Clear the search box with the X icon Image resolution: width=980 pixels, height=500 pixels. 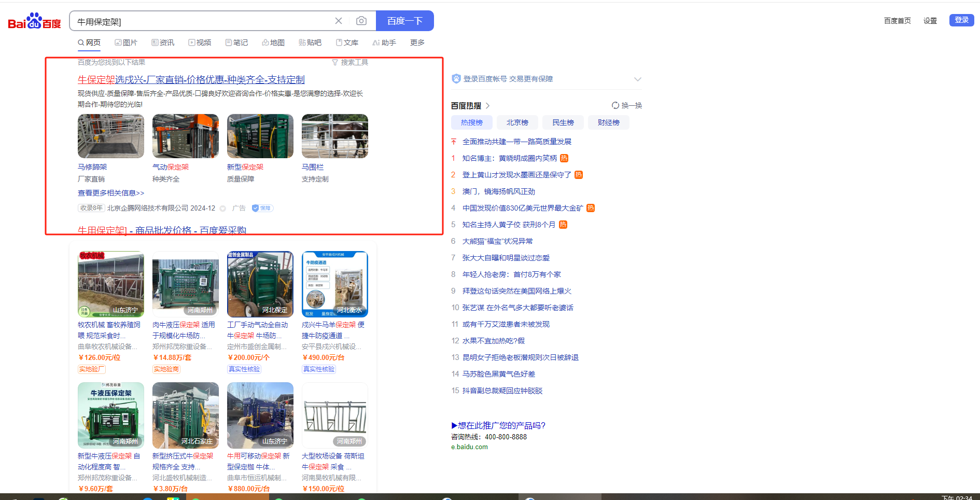(x=339, y=21)
